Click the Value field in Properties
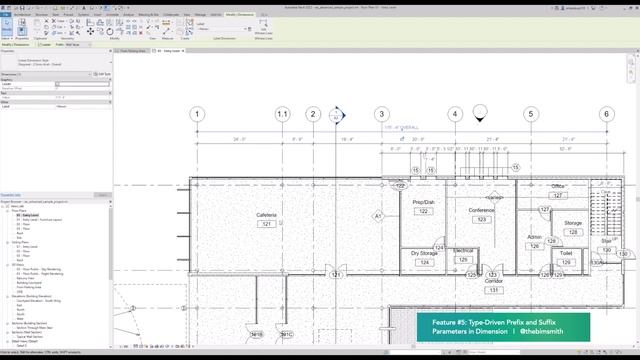The width and height of the screenshot is (640, 360). (x=83, y=98)
